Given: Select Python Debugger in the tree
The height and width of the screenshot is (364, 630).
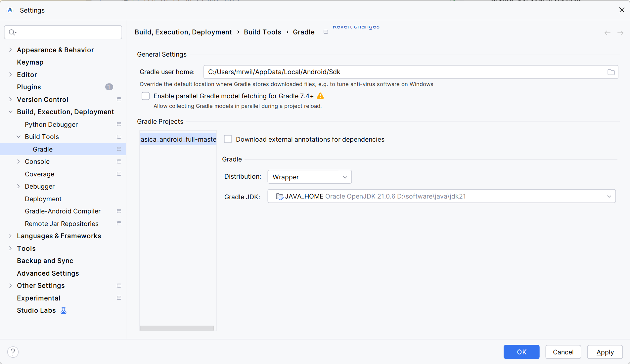Looking at the screenshot, I should pos(51,124).
